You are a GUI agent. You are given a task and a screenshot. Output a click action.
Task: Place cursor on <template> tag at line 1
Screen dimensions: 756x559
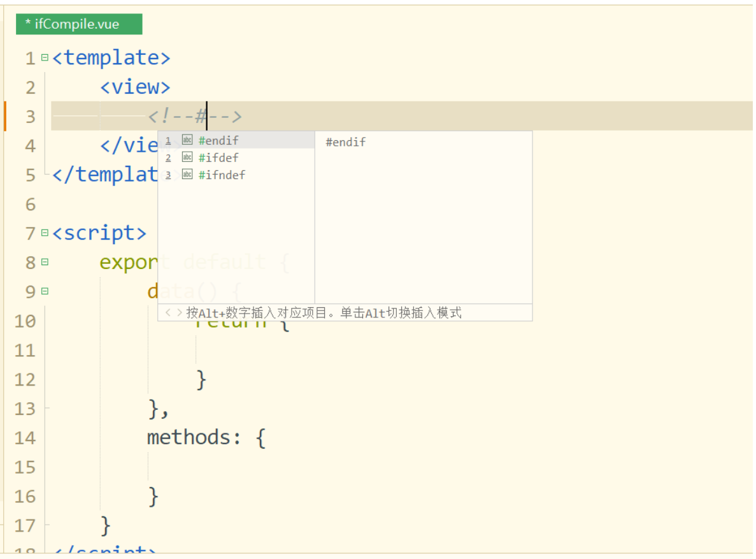[111, 58]
